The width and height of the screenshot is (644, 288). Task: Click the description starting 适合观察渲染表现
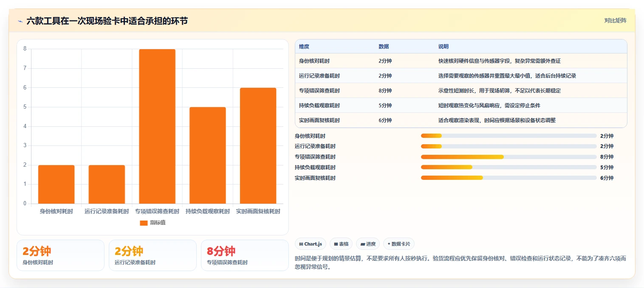(497, 120)
